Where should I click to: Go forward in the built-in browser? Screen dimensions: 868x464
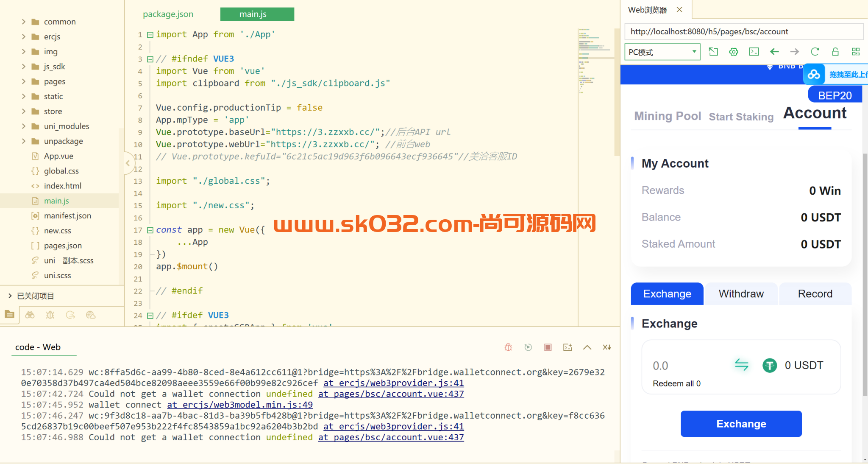[x=795, y=52]
